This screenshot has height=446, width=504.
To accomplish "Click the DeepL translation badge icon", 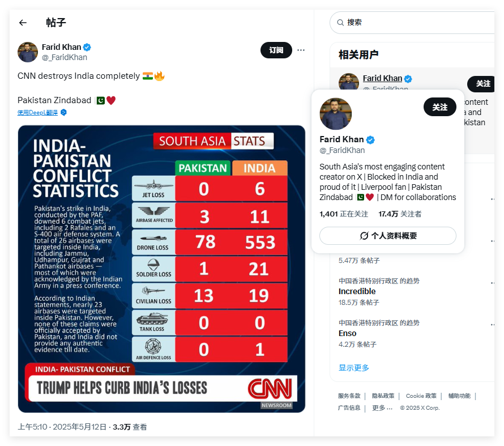I will click(63, 112).
